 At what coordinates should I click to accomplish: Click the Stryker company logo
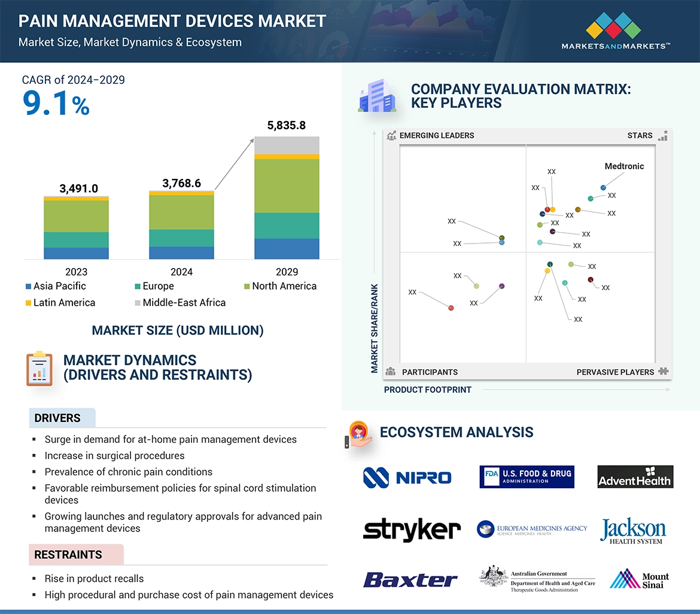click(412, 529)
